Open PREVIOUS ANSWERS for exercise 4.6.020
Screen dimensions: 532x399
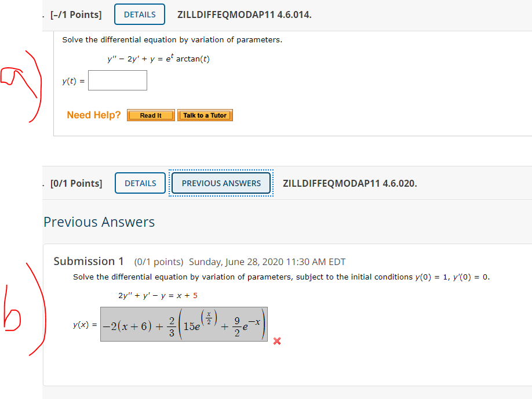pyautogui.click(x=221, y=183)
